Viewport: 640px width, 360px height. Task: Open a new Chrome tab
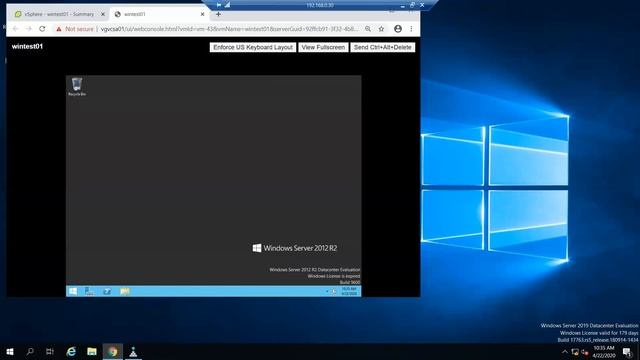pos(218,14)
